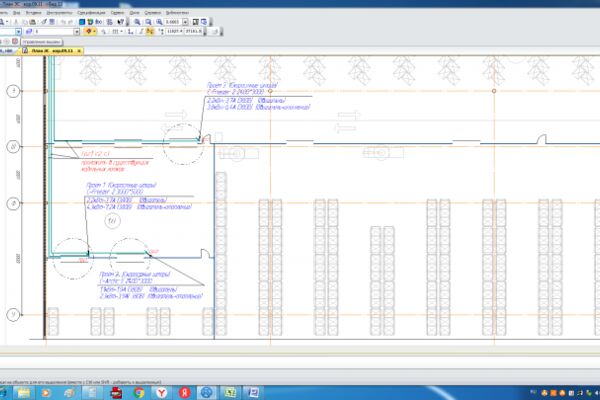Toggle the snap settings icon
600x400 pixels.
[89, 31]
